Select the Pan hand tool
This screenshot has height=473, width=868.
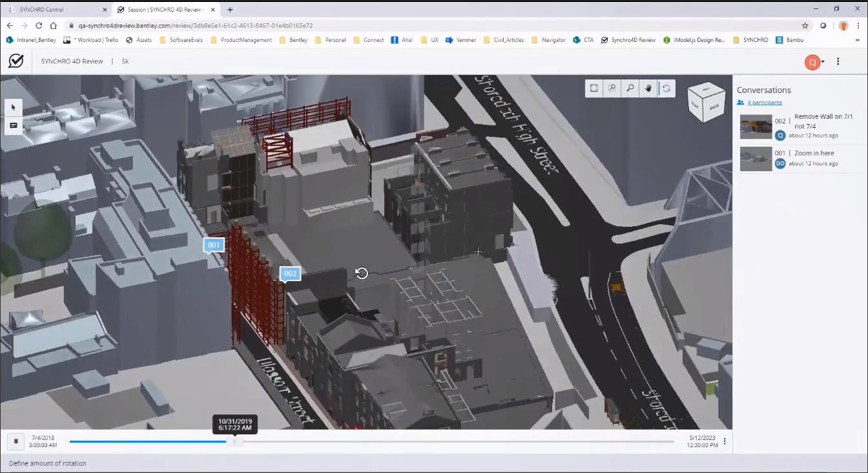tap(648, 89)
